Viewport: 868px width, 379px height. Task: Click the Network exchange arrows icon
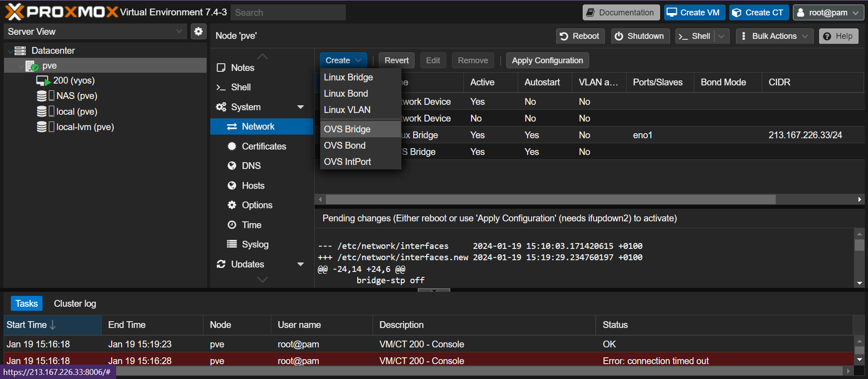(232, 127)
